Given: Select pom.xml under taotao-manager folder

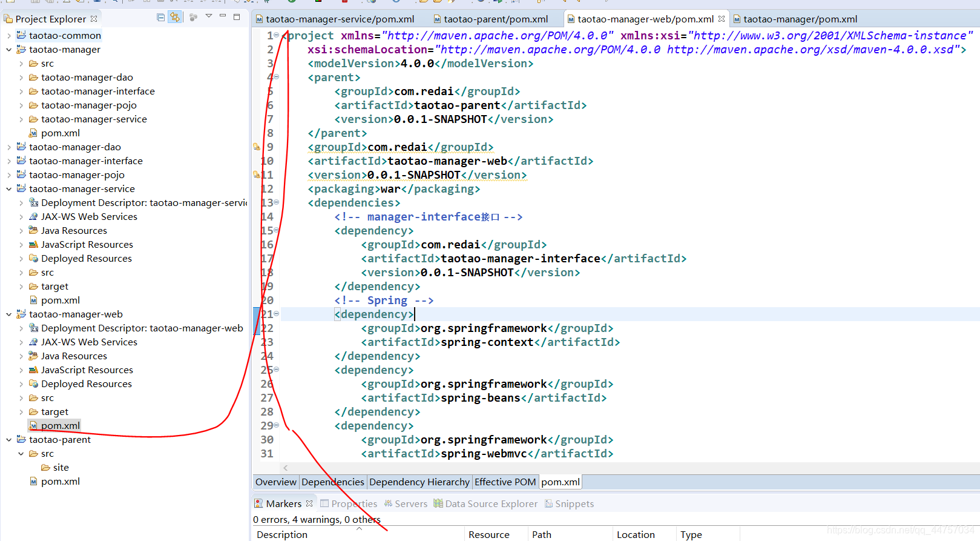Looking at the screenshot, I should (x=60, y=133).
